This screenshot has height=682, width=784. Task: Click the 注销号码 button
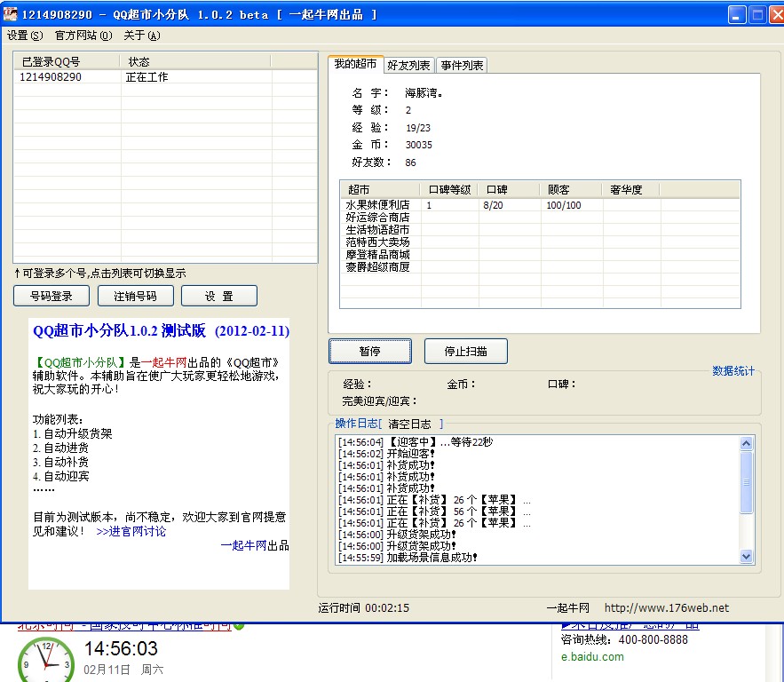click(x=135, y=296)
